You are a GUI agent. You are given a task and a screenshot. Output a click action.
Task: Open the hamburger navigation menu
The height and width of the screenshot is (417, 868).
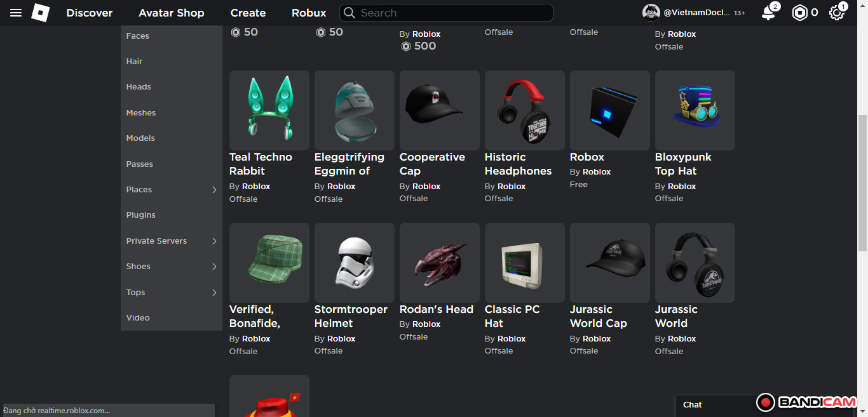[16, 13]
